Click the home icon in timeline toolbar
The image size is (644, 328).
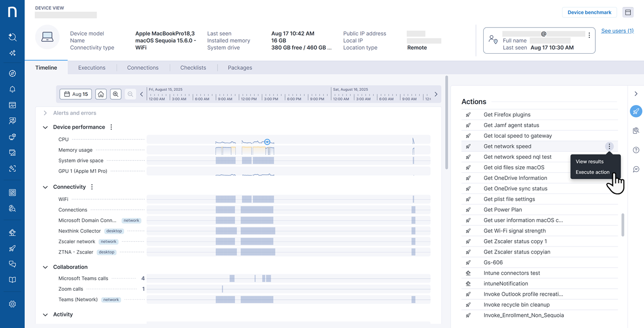pos(101,94)
